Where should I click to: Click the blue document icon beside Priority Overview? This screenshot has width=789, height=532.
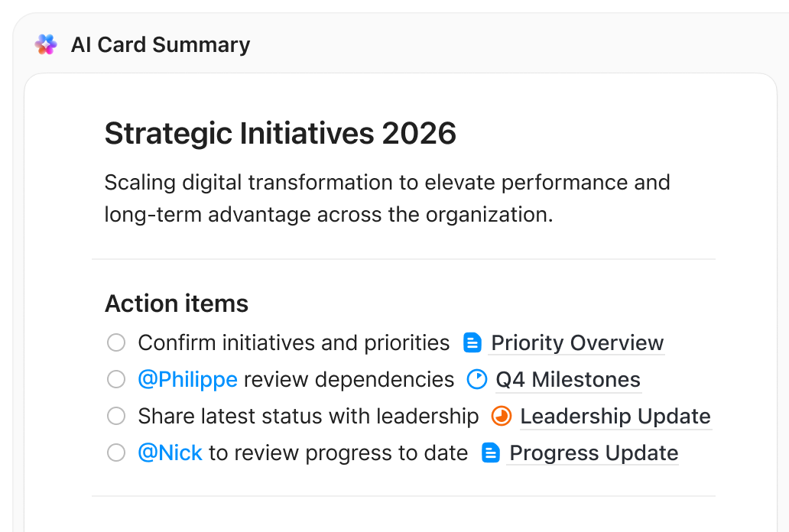(x=471, y=342)
